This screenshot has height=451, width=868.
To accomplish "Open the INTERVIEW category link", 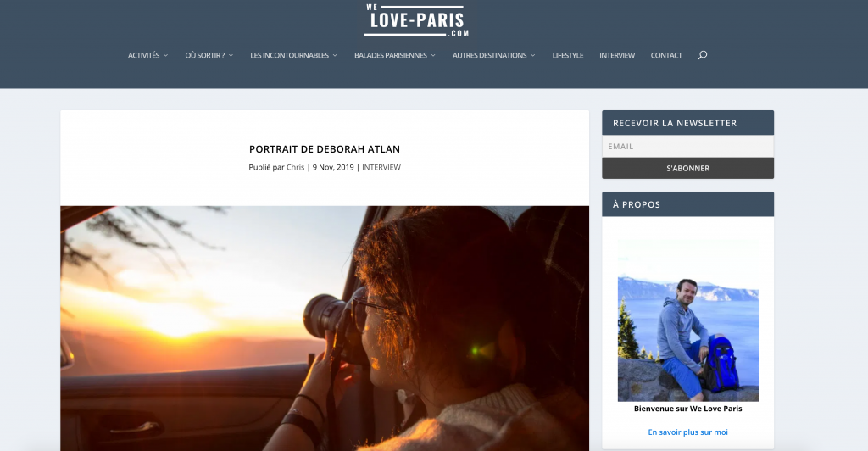I will click(x=381, y=167).
